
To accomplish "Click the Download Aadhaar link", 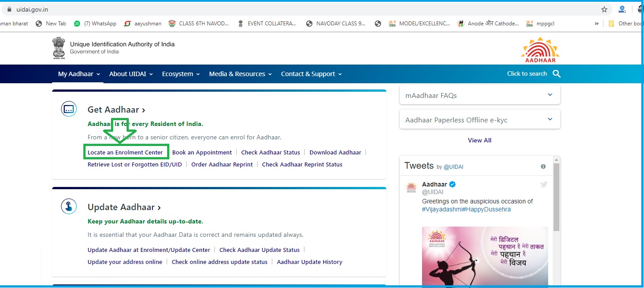I will pyautogui.click(x=335, y=152).
